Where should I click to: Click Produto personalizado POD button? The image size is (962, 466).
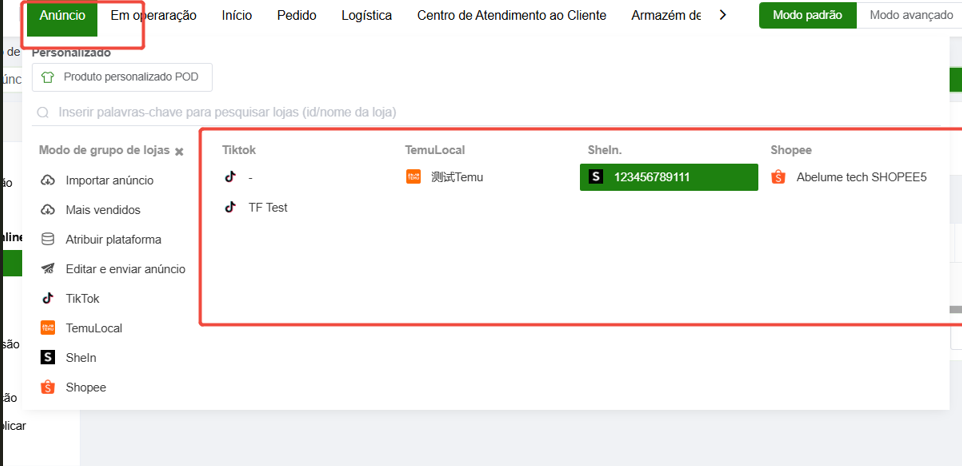[x=122, y=77]
